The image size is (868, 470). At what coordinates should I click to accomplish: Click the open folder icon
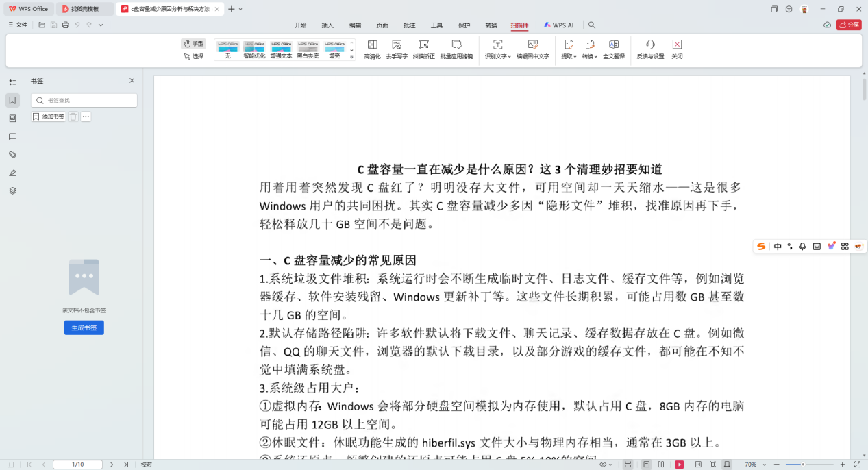coord(42,25)
